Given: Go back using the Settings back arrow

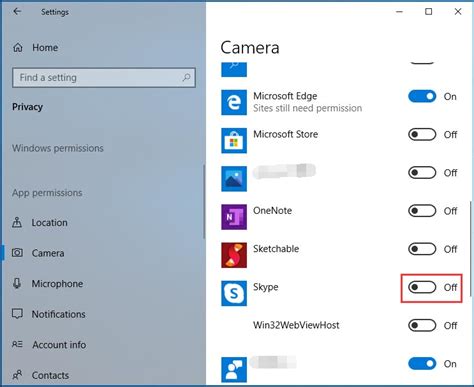Looking at the screenshot, I should point(17,12).
